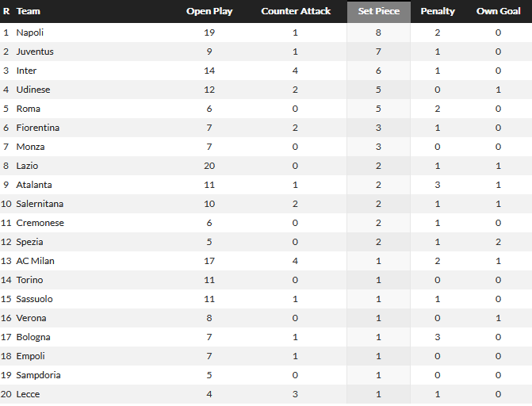Click the R rank column header

click(x=6, y=12)
